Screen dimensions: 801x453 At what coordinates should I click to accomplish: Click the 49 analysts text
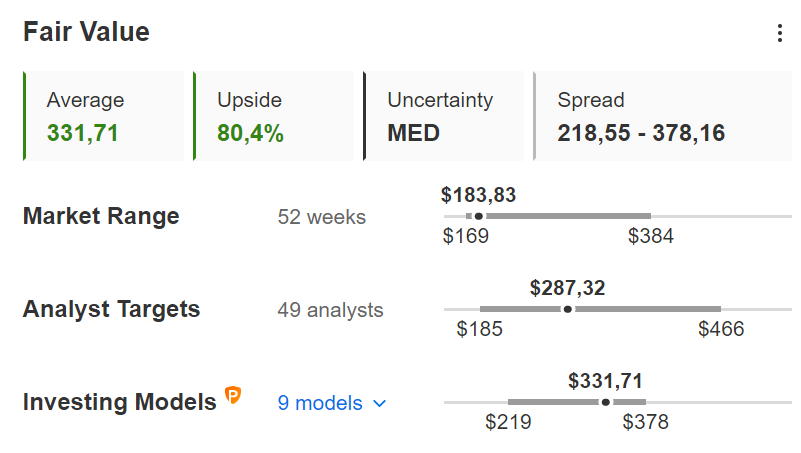point(331,310)
